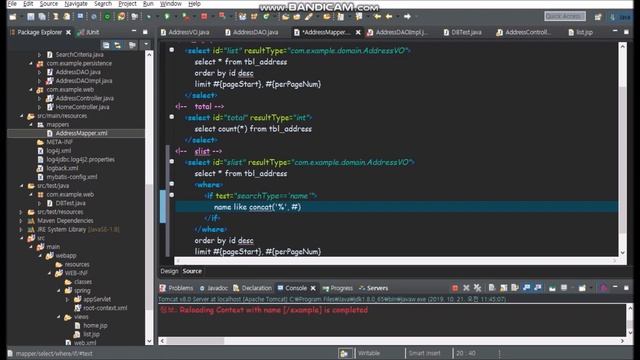Toggle Show Console on standard out change

click(x=527, y=288)
